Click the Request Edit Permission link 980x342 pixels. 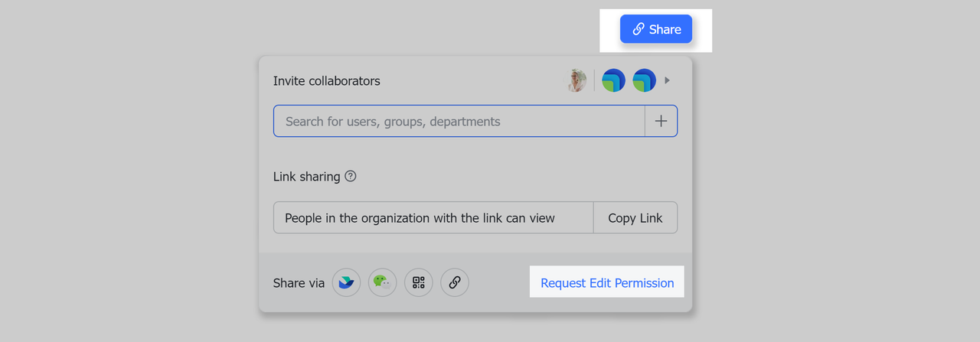point(607,283)
